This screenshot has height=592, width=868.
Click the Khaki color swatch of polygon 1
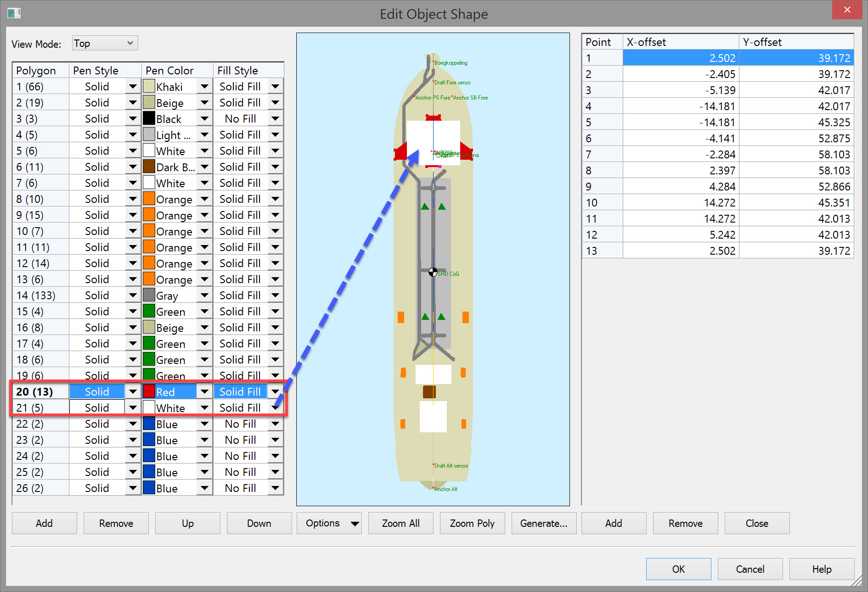(x=149, y=86)
